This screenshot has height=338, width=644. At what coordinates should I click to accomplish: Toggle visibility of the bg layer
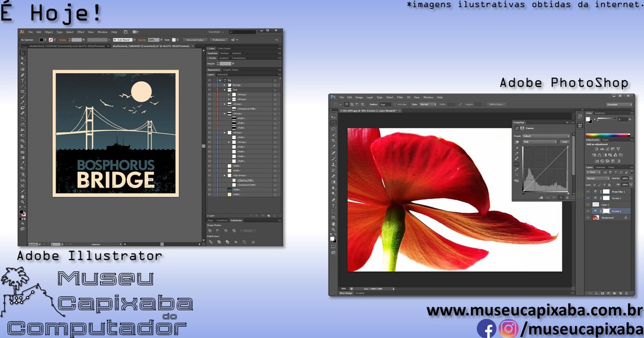(x=209, y=80)
